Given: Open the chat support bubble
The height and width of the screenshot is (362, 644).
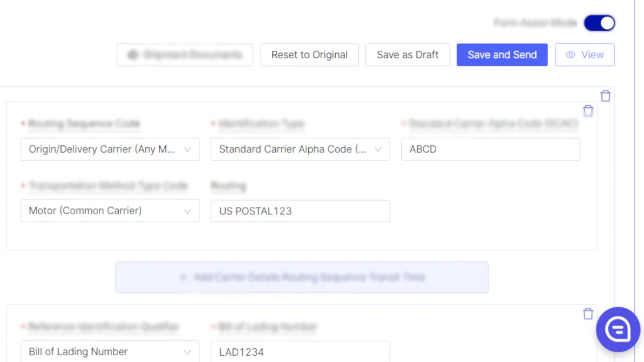Looking at the screenshot, I should tap(618, 329).
